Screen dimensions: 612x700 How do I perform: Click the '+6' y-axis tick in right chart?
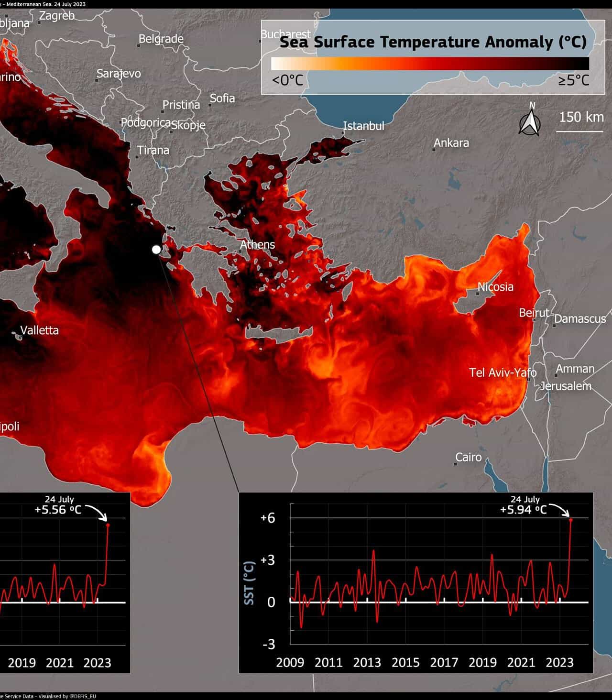pos(268,518)
